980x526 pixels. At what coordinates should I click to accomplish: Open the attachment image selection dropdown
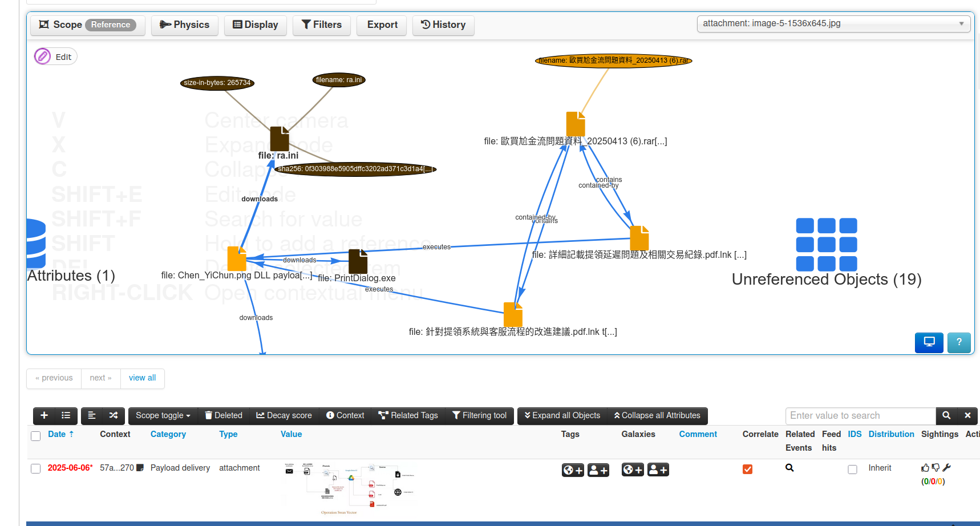(x=833, y=24)
